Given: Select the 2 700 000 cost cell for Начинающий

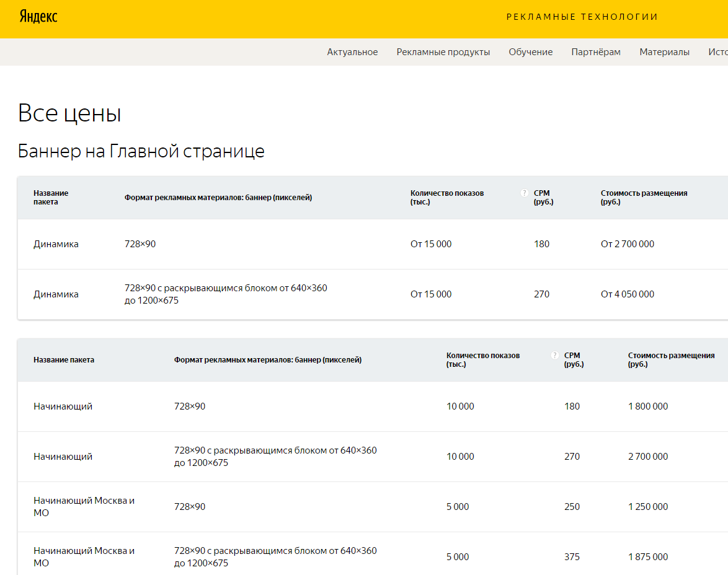Looking at the screenshot, I should pyautogui.click(x=648, y=457).
